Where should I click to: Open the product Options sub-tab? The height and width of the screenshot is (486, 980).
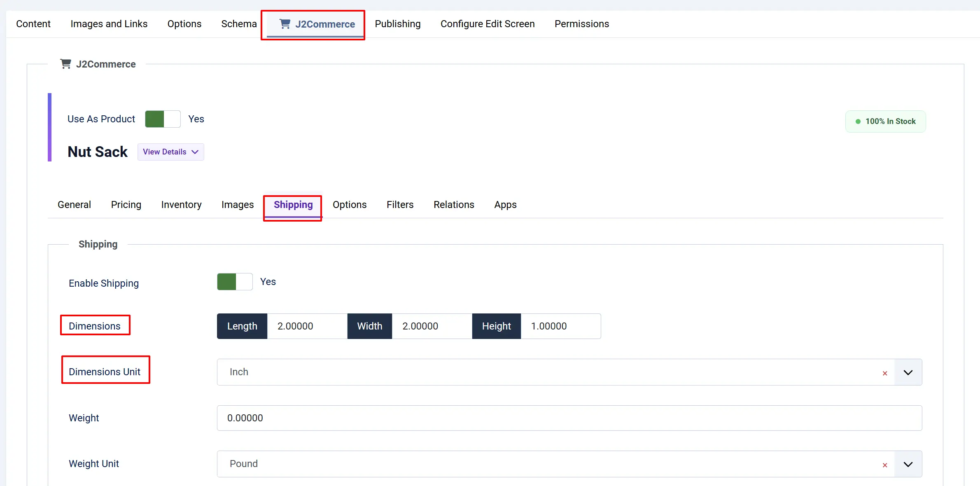coord(350,205)
